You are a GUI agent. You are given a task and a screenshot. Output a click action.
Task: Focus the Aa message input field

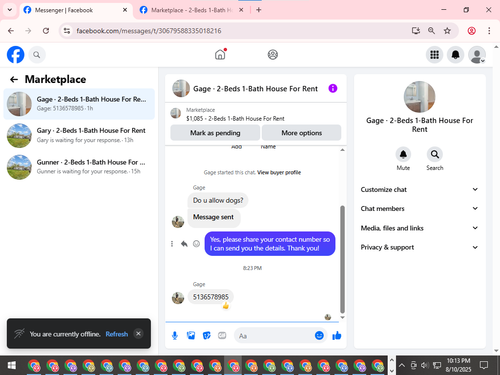(275, 336)
